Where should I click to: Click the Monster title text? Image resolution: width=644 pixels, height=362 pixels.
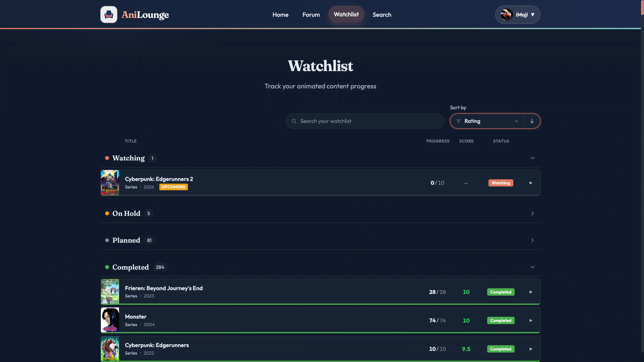(x=136, y=317)
